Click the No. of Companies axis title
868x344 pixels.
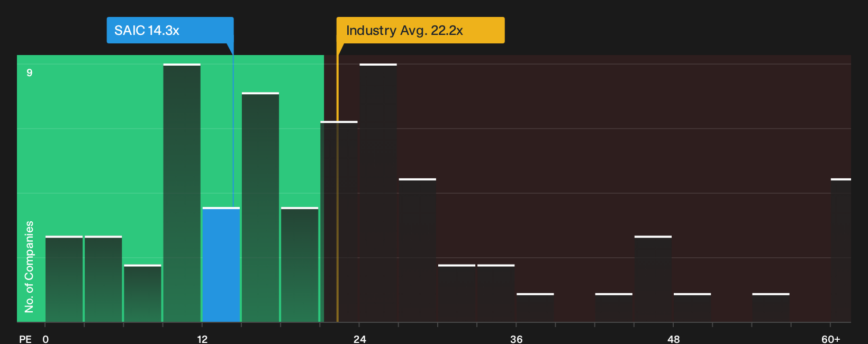(x=29, y=266)
